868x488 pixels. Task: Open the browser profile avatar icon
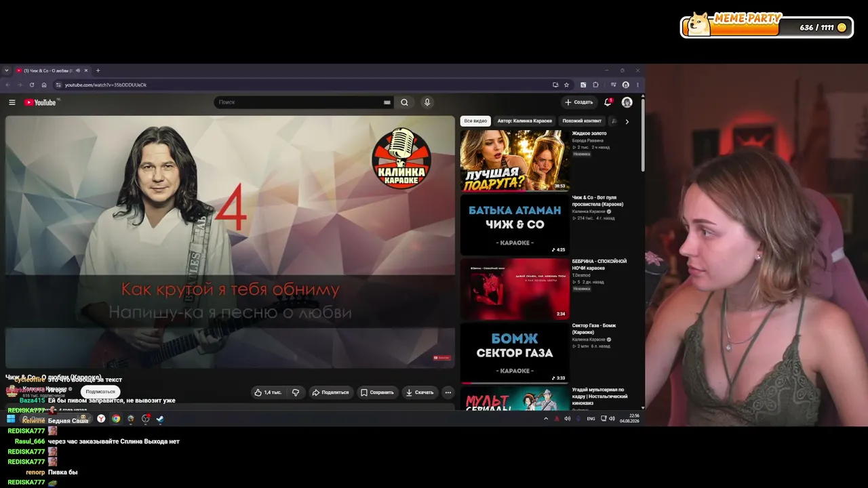click(x=625, y=85)
